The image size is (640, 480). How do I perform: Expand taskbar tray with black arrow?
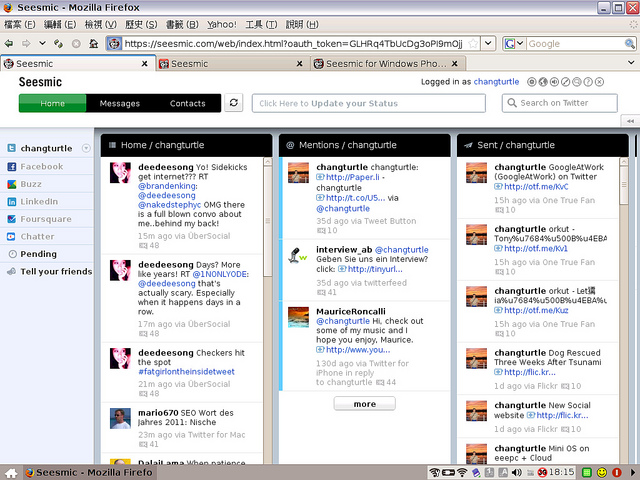tap(633, 472)
